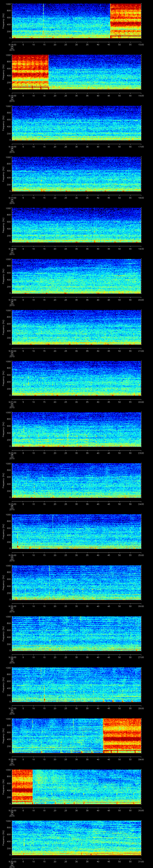
Task: Click the "18:00" end time label
Action: pos(141,197)
